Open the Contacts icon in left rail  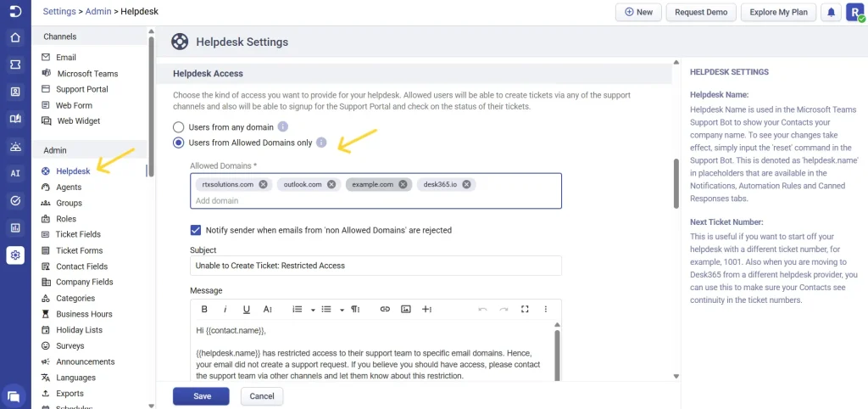[15, 92]
